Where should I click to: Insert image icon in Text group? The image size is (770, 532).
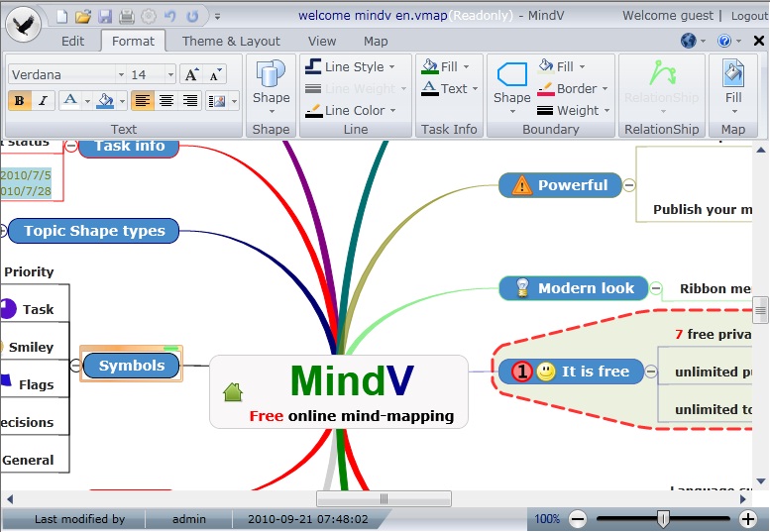tap(217, 101)
